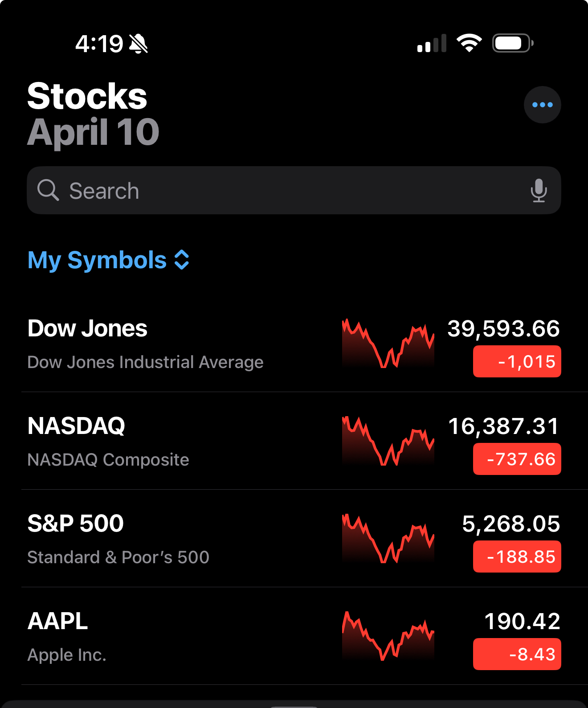Tap the battery status icon
Image resolution: width=588 pixels, height=708 pixels.
(x=512, y=43)
